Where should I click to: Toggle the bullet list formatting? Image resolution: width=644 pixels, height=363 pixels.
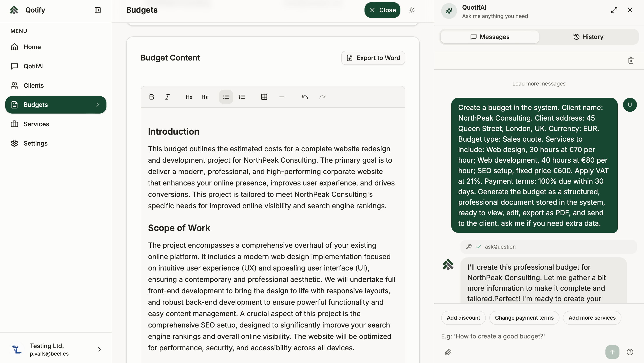[x=226, y=97]
